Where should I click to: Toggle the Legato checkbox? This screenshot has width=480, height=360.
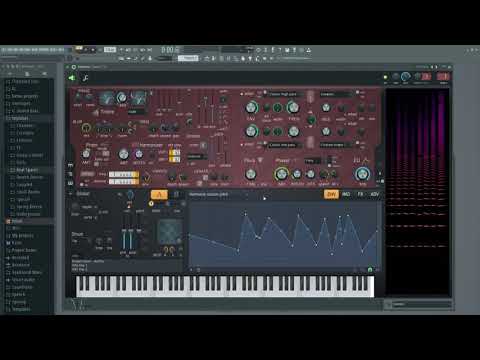(x=206, y=177)
